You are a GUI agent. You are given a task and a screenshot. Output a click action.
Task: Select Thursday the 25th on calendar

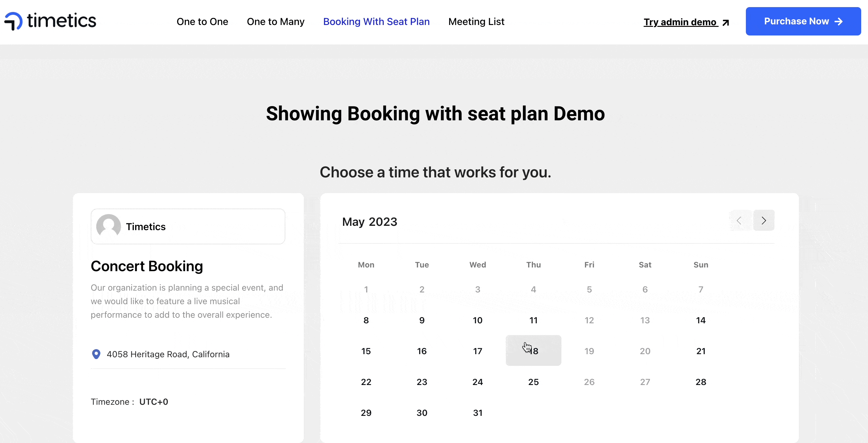[x=533, y=381]
